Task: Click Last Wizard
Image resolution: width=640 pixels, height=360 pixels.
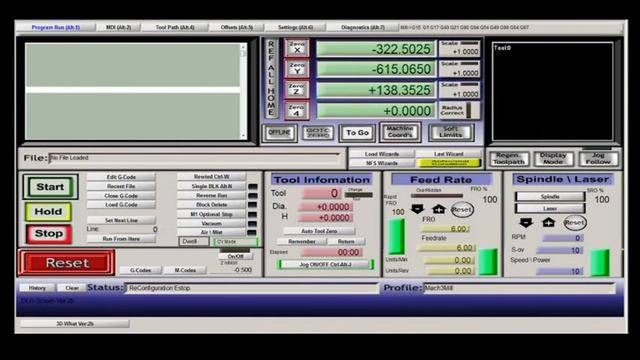Action: [x=448, y=154]
